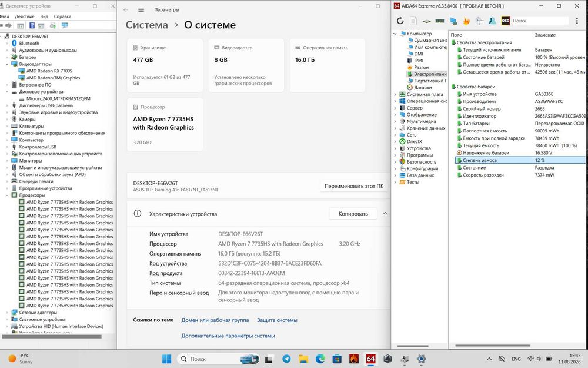The width and height of the screenshot is (588, 368).
Task: Select the Степень износа row
Action: (x=520, y=160)
